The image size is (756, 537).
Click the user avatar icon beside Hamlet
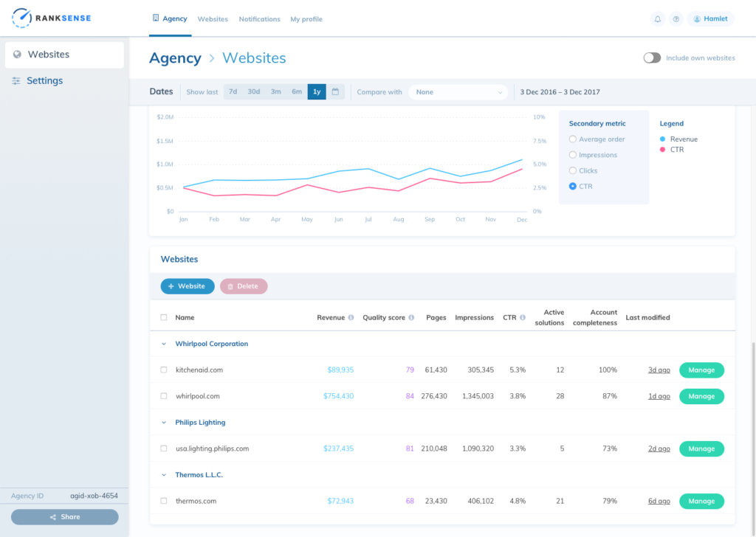pos(697,19)
